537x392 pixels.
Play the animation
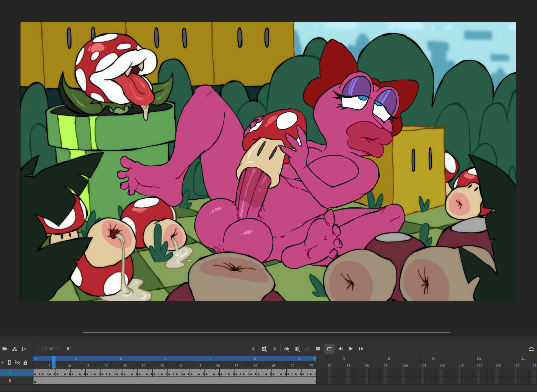pos(351,349)
